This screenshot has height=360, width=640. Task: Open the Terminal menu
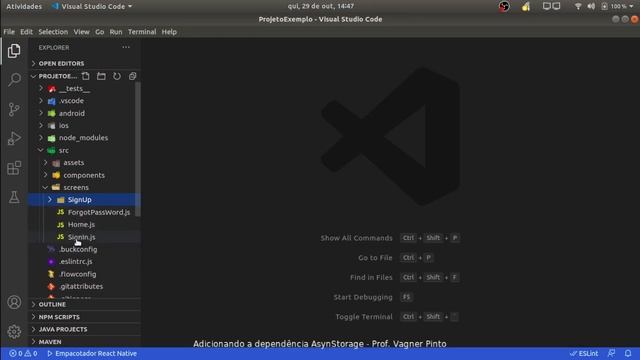tap(142, 32)
